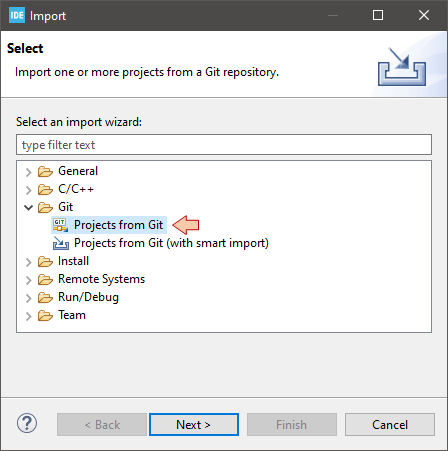Screen dimensions: 448x451
Task: Expand the Team category arrow
Action: coord(29,316)
